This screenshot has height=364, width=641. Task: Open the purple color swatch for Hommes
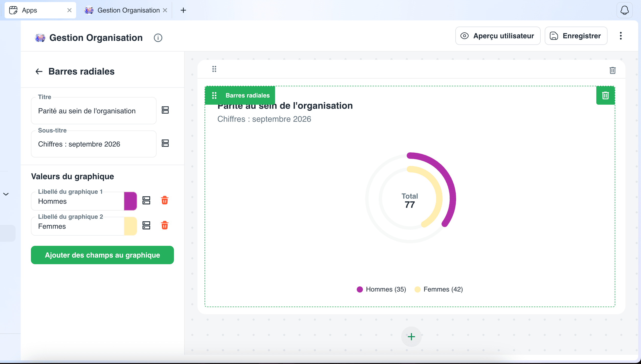(130, 201)
